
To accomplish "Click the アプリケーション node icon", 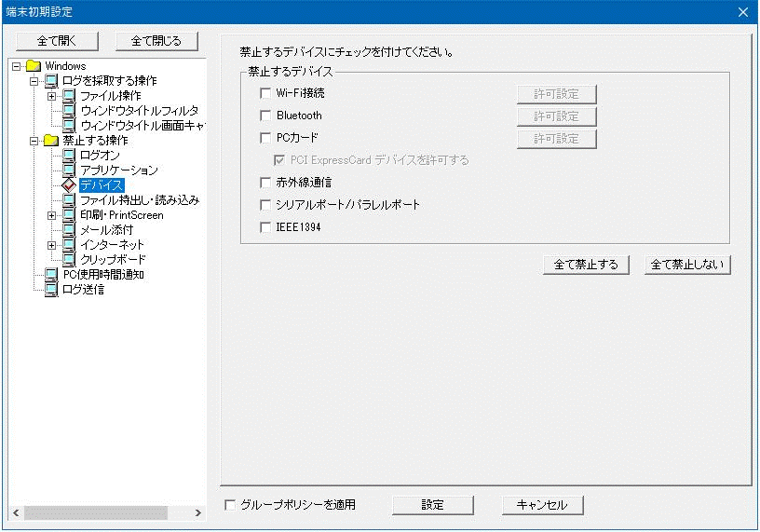I will click(x=69, y=171).
